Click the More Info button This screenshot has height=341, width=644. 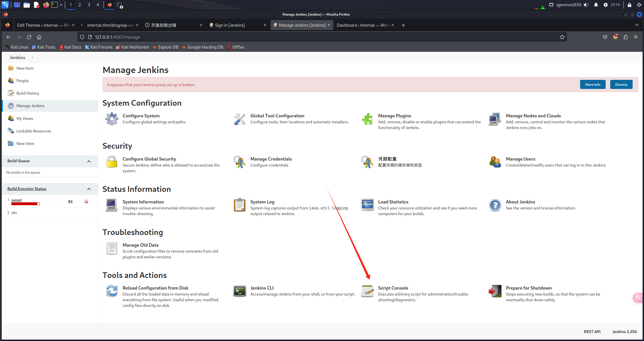click(x=593, y=84)
